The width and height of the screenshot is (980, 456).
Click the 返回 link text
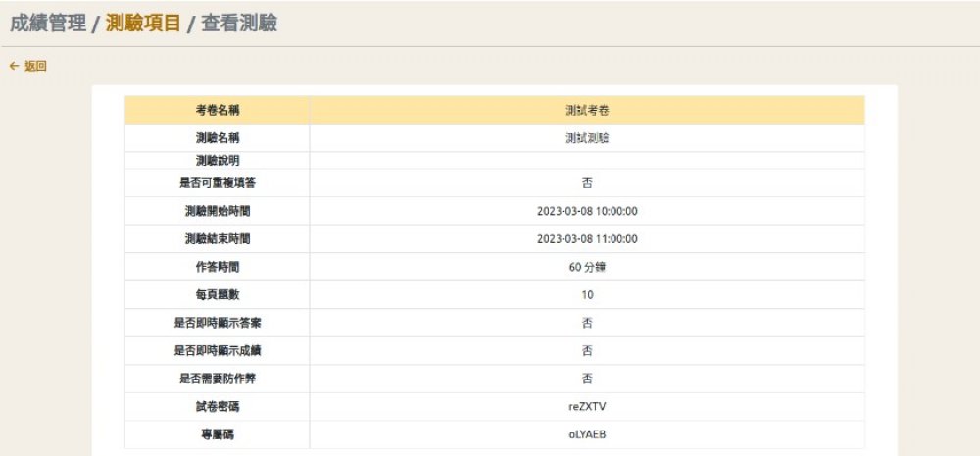[35, 66]
